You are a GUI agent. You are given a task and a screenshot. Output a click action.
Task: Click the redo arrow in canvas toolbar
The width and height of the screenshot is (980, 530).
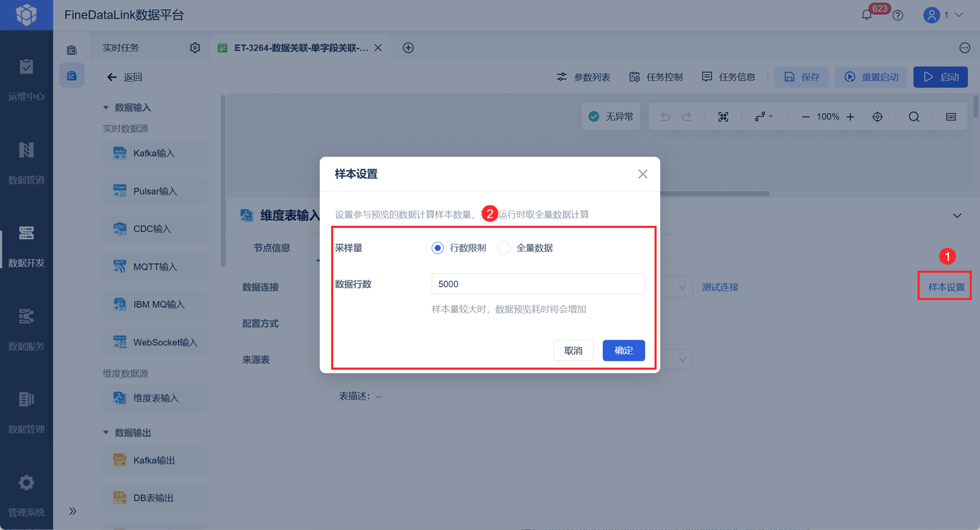coord(687,117)
